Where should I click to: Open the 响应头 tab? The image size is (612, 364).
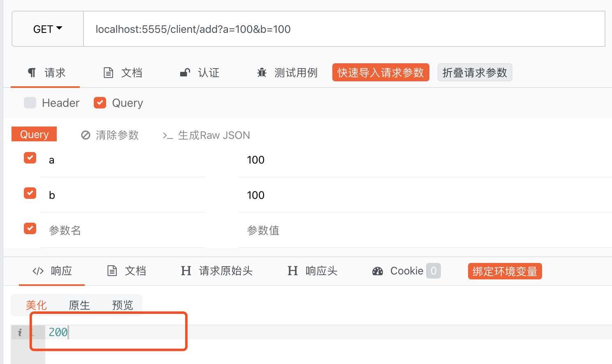[x=313, y=271]
